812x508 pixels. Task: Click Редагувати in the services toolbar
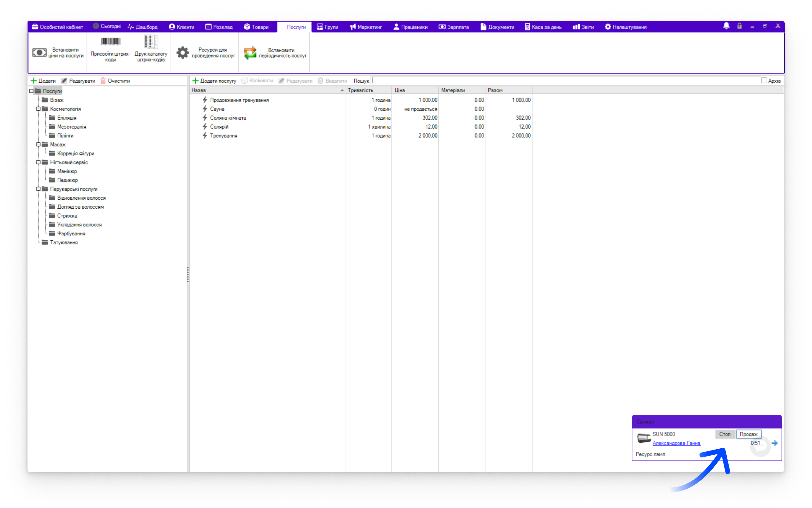(295, 81)
